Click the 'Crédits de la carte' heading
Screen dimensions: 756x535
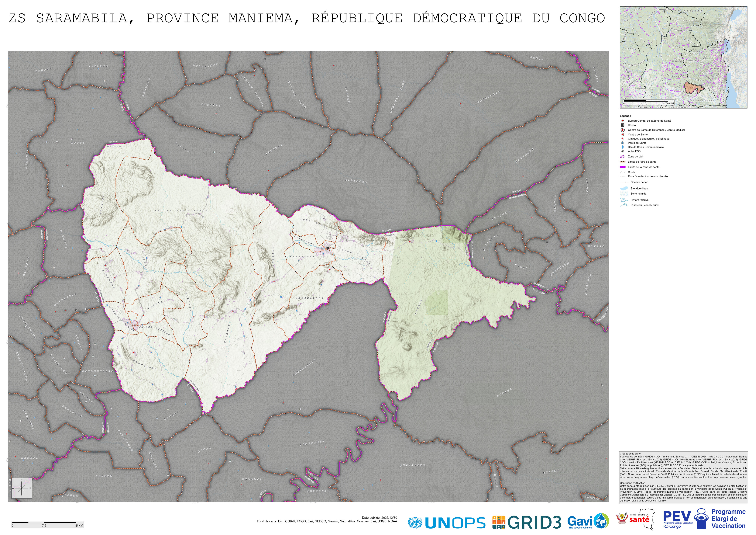[x=630, y=454]
